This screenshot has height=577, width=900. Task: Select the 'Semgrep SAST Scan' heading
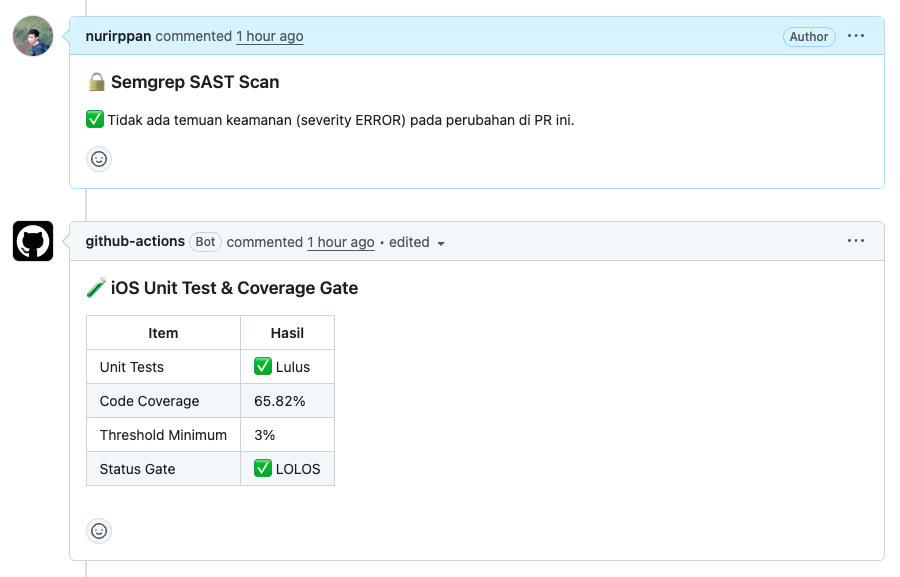tap(195, 82)
